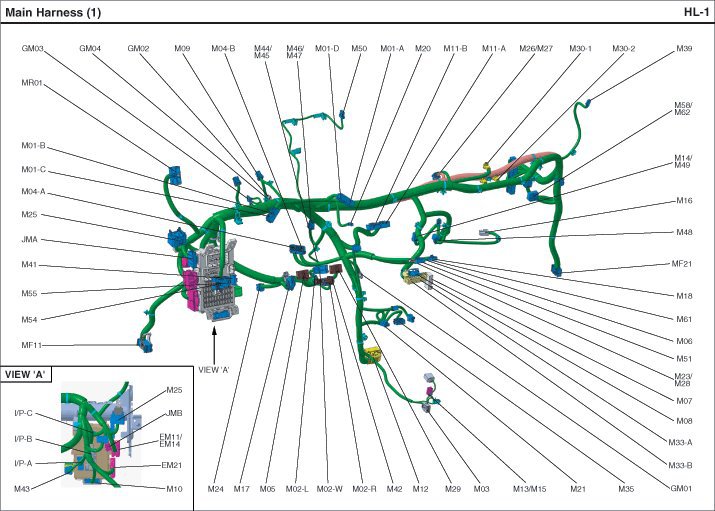
Task: Open the VIEW 'A' inset detail image
Action: (100, 436)
